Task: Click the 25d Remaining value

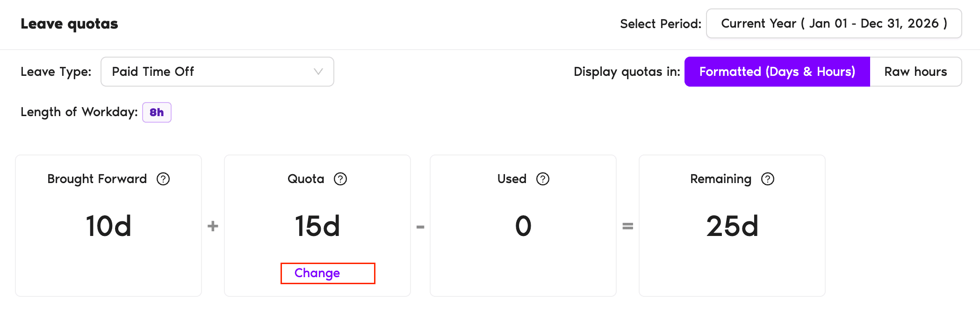Action: click(732, 226)
